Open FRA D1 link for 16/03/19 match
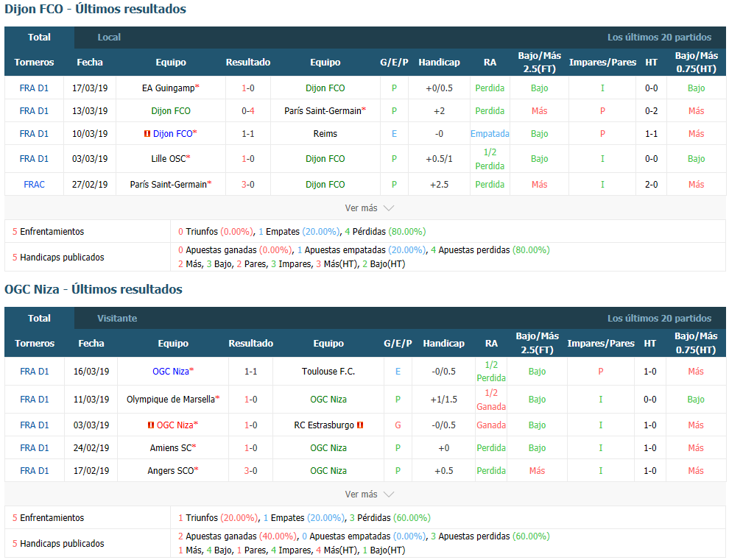 (x=35, y=372)
